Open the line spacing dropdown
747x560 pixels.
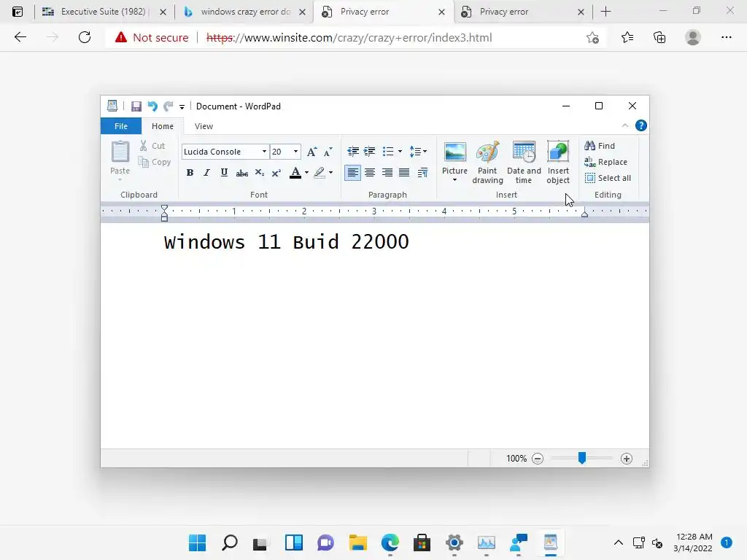tap(418, 152)
